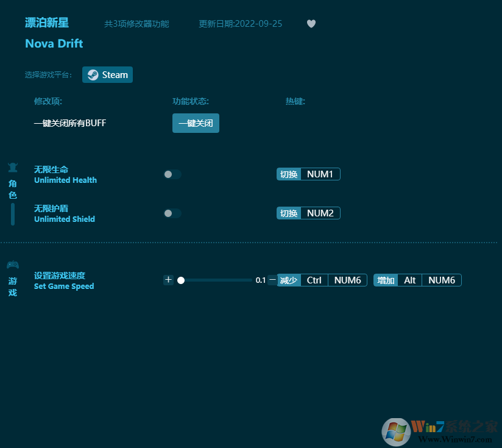The height and width of the screenshot is (448, 502).
Task: Click the NUM2 hotkey for Unlimited Shield
Action: pyautogui.click(x=320, y=213)
